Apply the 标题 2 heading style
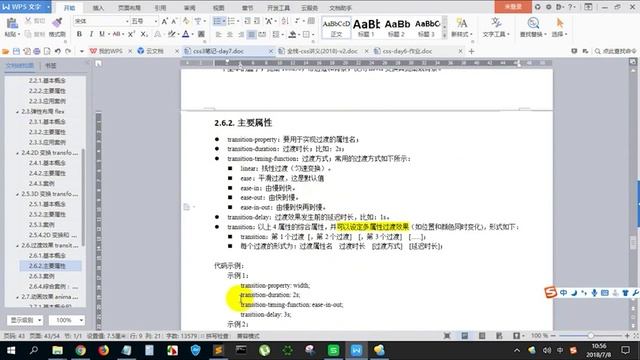 click(397, 28)
